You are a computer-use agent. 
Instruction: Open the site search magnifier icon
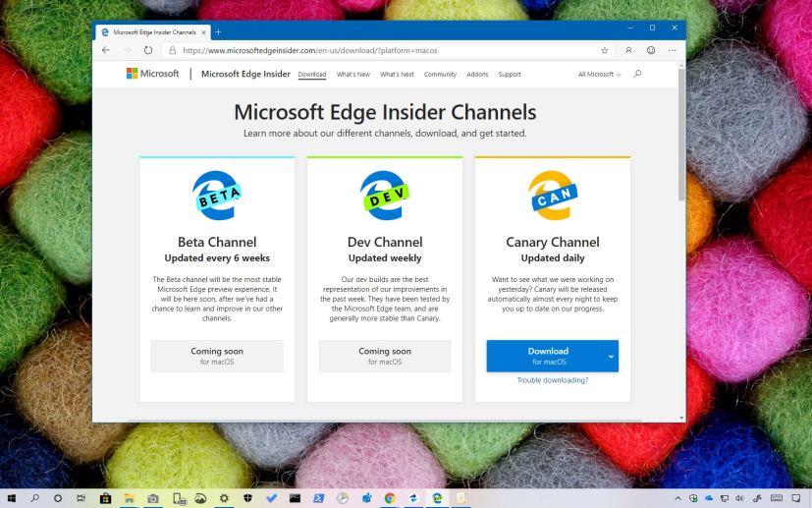(x=637, y=74)
